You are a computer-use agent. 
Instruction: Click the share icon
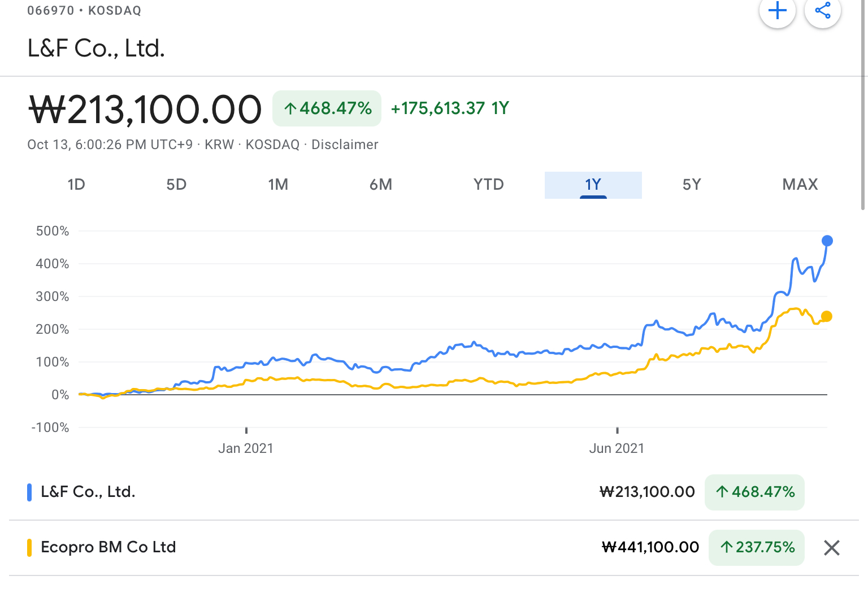(x=823, y=11)
